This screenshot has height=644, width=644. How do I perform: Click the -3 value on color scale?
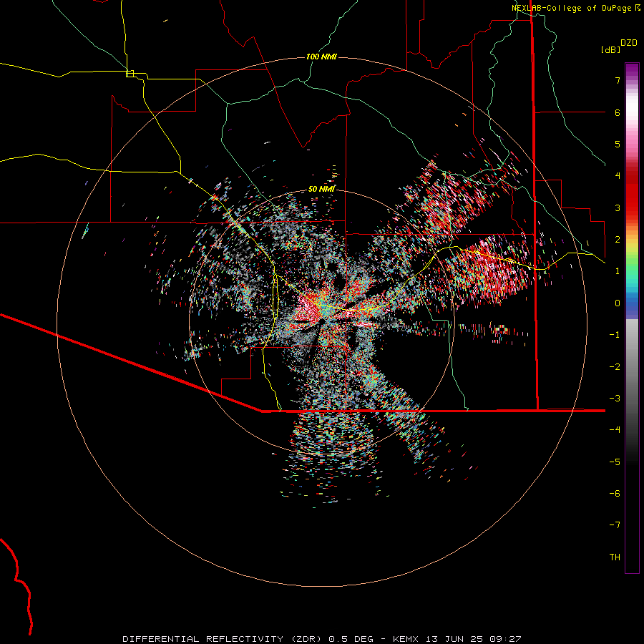[615, 399]
